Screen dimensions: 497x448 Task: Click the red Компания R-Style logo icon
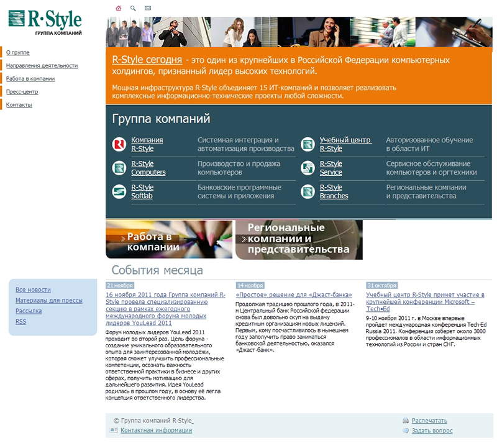pyautogui.click(x=119, y=145)
